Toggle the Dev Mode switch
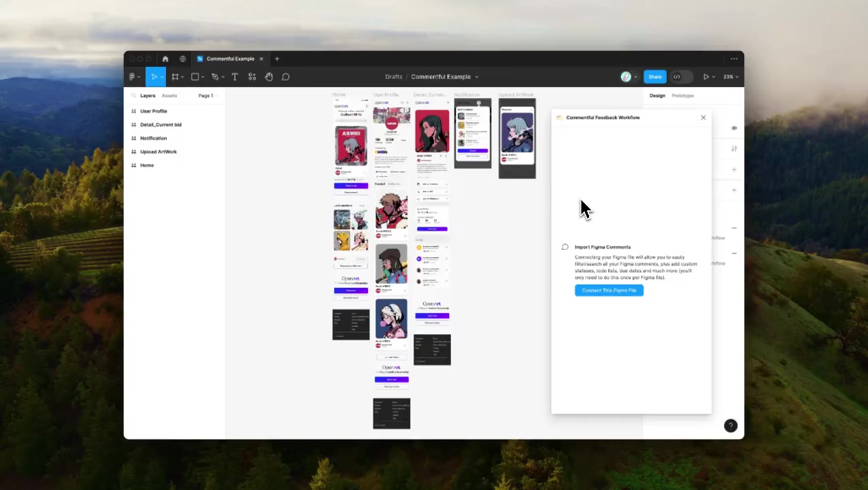868x490 pixels. tap(681, 77)
